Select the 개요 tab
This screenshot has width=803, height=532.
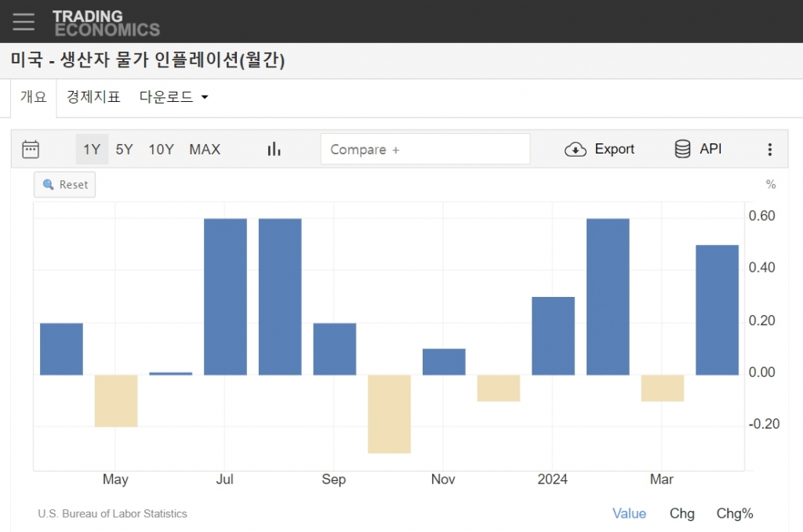[x=34, y=97]
